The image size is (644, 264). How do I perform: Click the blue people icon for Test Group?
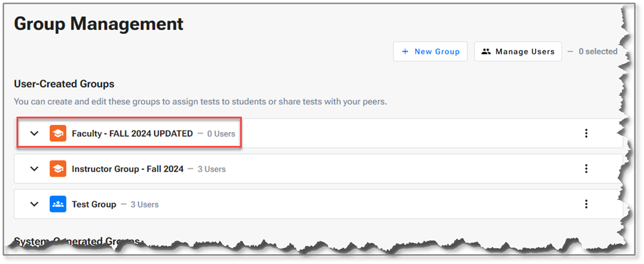pos(58,204)
